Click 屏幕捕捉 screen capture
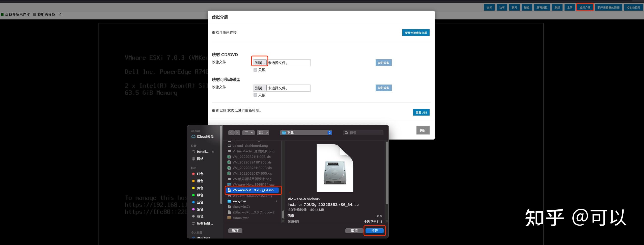 click(542, 8)
